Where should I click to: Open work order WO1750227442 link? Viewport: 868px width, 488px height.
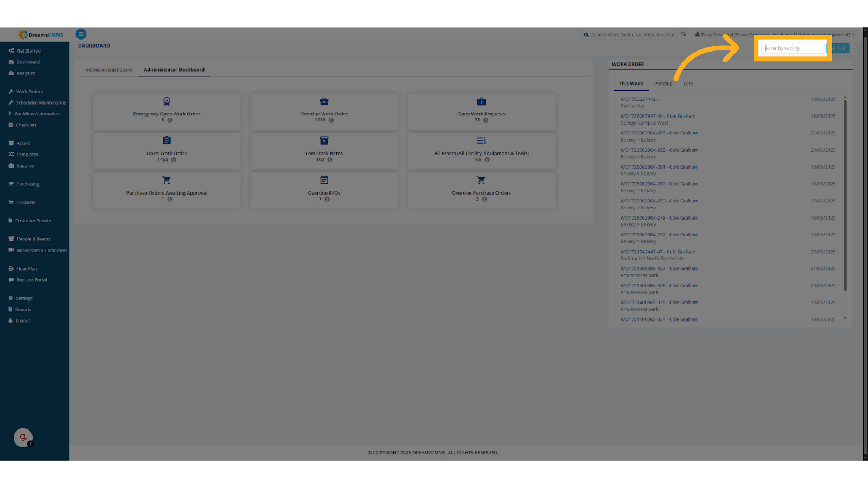pyautogui.click(x=640, y=99)
